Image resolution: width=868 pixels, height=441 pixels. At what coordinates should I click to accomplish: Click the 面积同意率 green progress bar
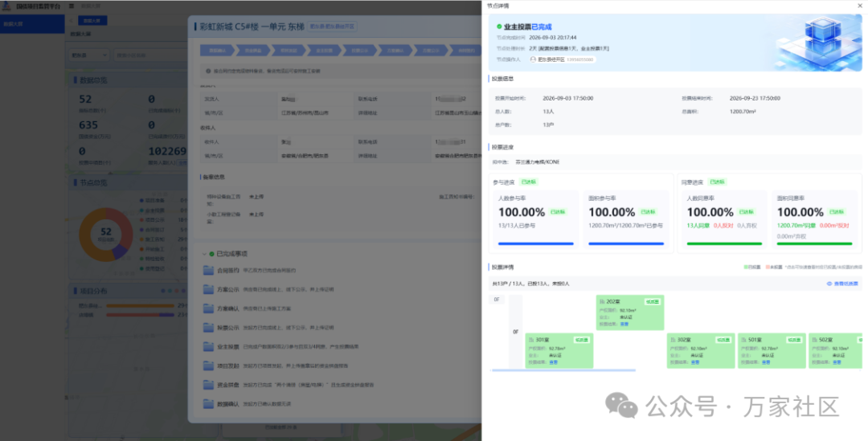[815, 243]
